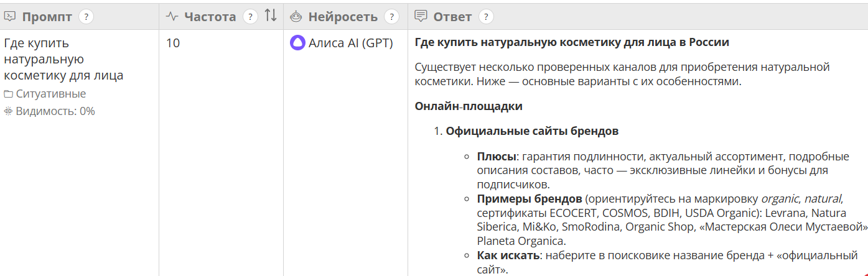Click the pulse icon in the Частота header
Screen dimensions: 868x276
(x=172, y=17)
